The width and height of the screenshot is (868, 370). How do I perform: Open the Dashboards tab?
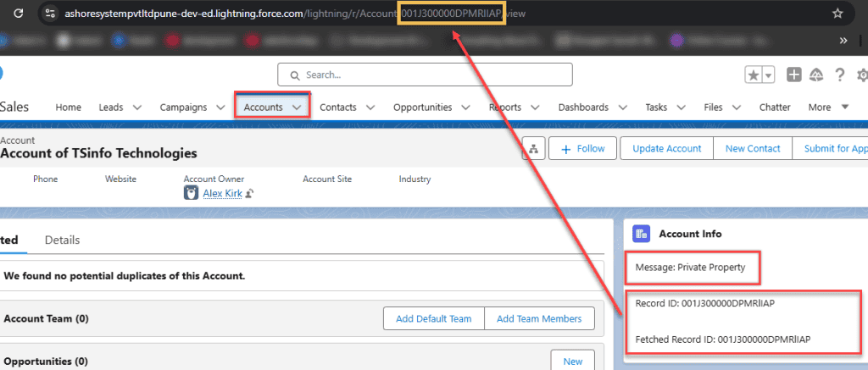[x=583, y=108]
